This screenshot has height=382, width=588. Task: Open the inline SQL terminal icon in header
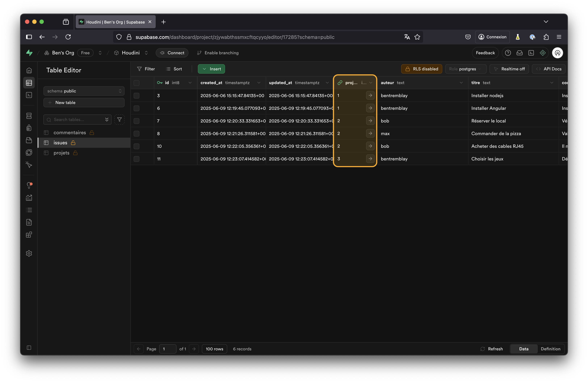[531, 53]
